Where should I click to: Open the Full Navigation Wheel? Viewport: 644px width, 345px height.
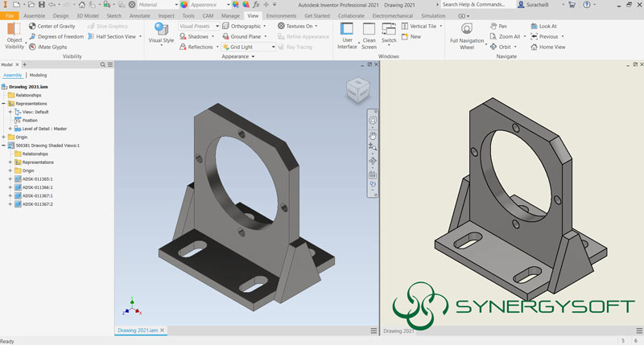(x=467, y=28)
